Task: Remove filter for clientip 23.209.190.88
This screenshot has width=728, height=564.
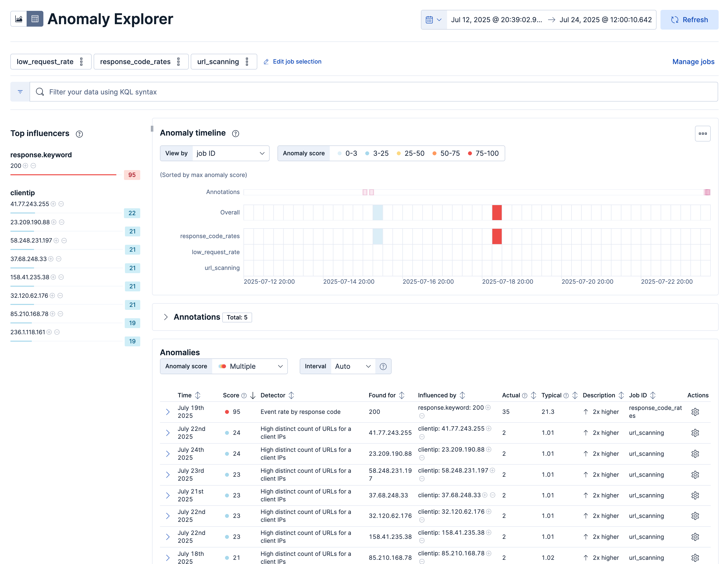Action: click(62, 222)
